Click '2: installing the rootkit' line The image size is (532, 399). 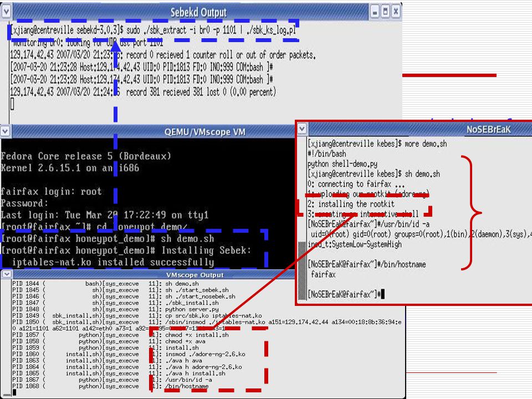[351, 204]
